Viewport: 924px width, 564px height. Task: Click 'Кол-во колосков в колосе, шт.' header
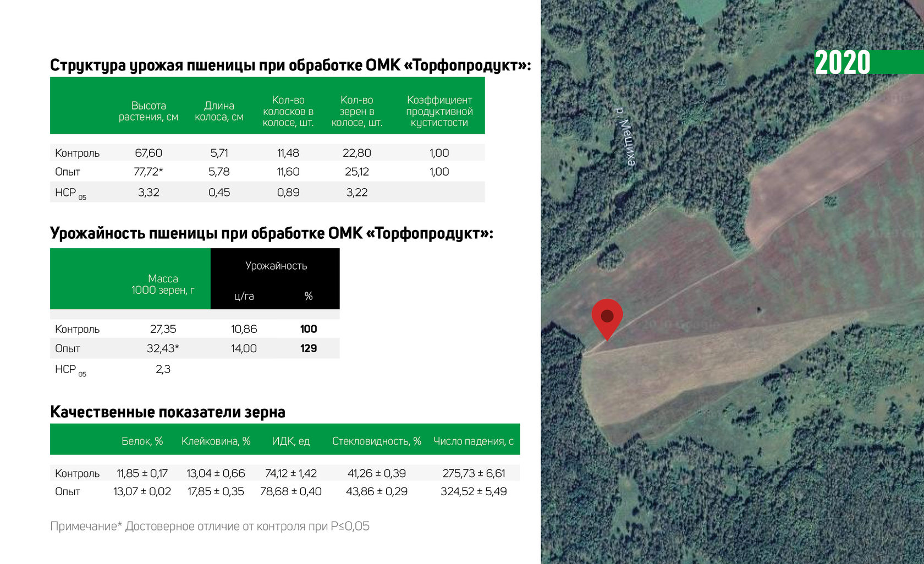click(x=288, y=111)
